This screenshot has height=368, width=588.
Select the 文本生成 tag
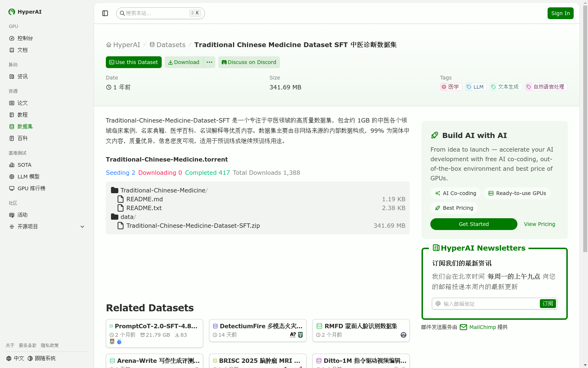tap(506, 87)
